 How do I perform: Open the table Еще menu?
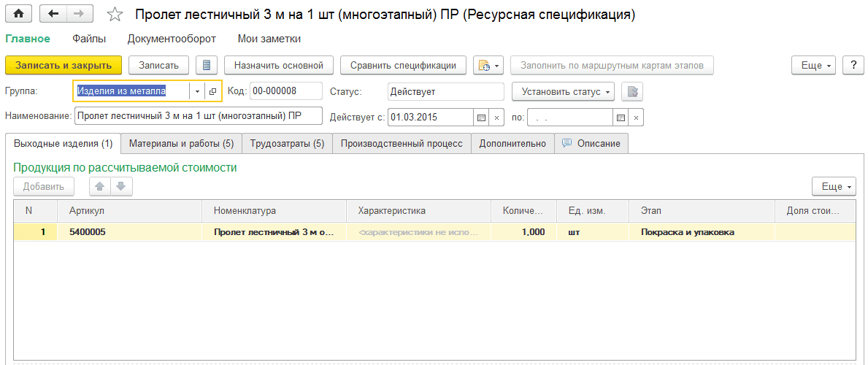coord(834,187)
